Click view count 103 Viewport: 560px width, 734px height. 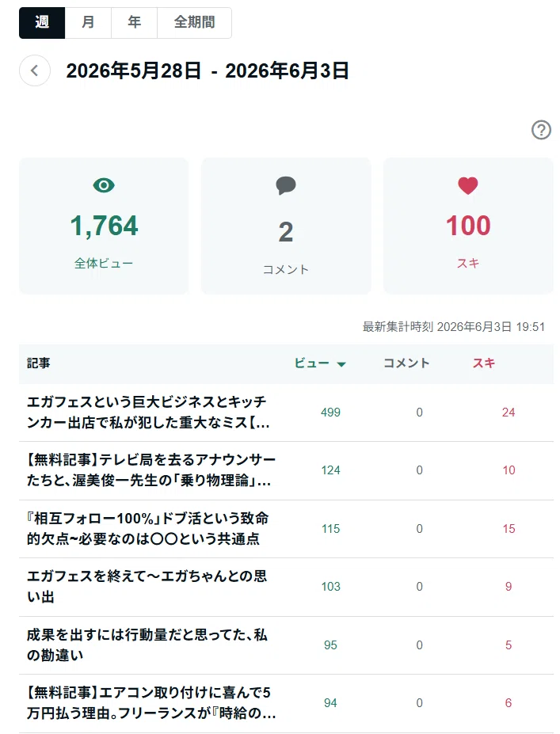pyautogui.click(x=330, y=587)
